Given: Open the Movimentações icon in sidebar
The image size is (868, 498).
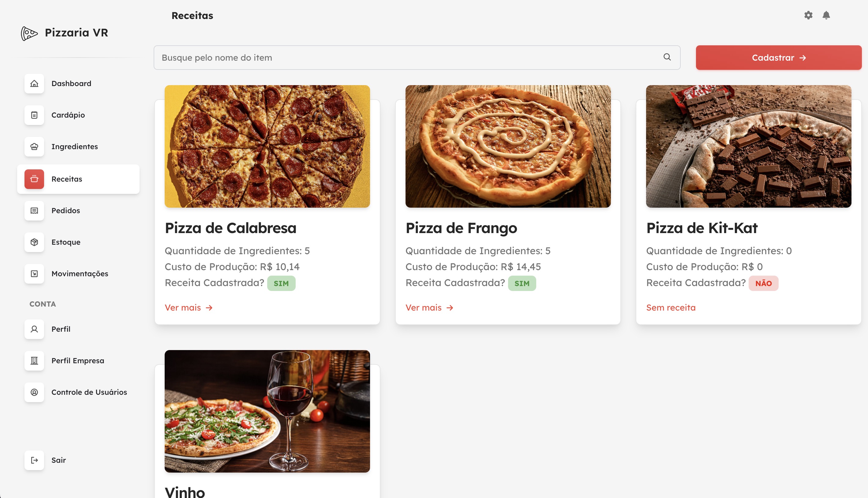Looking at the screenshot, I should 34,274.
